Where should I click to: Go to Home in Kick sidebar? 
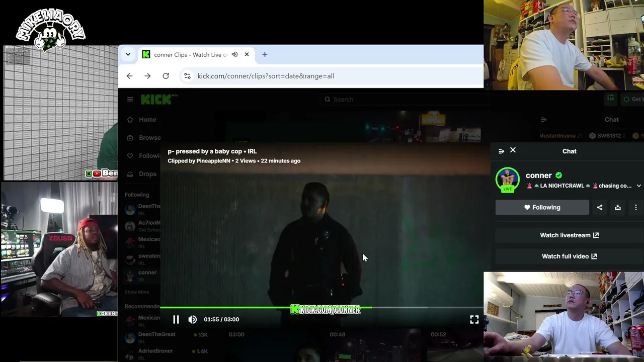(142, 120)
